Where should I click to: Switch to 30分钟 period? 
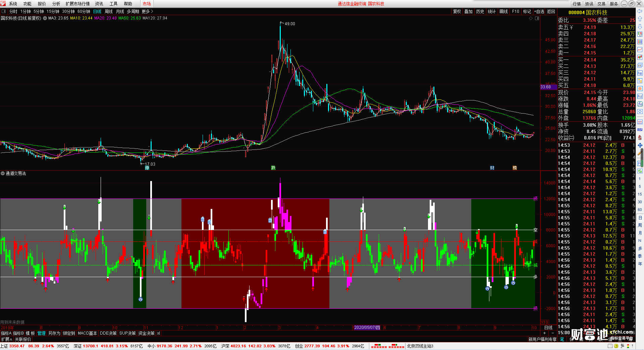[x=68, y=11]
